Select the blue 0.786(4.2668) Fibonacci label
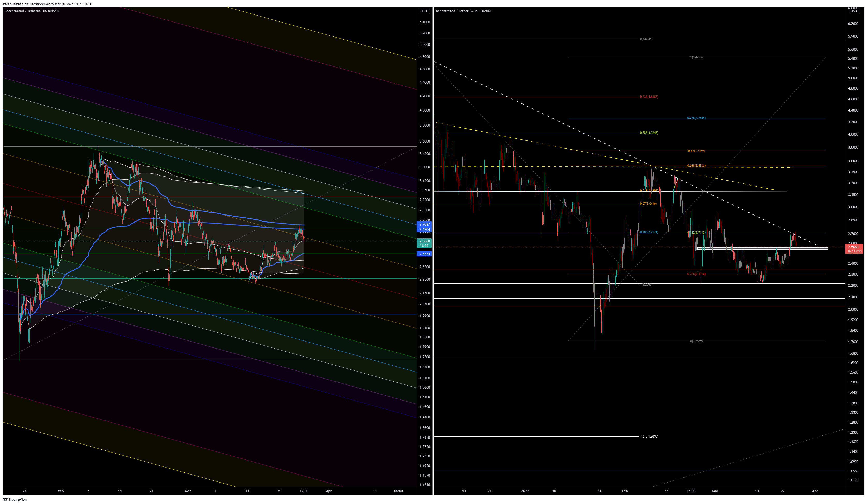Screen dimensions: 867x504 click(x=696, y=118)
